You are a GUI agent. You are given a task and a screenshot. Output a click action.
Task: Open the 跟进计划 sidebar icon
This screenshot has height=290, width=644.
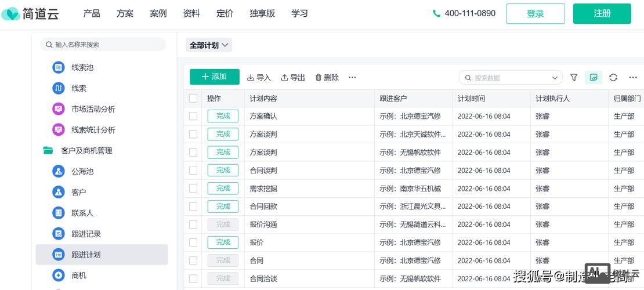click(x=59, y=255)
